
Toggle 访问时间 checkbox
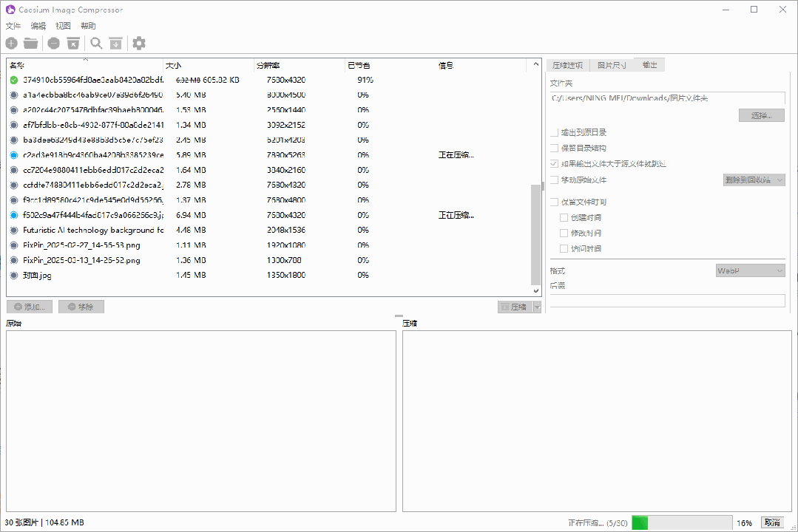[x=564, y=249]
